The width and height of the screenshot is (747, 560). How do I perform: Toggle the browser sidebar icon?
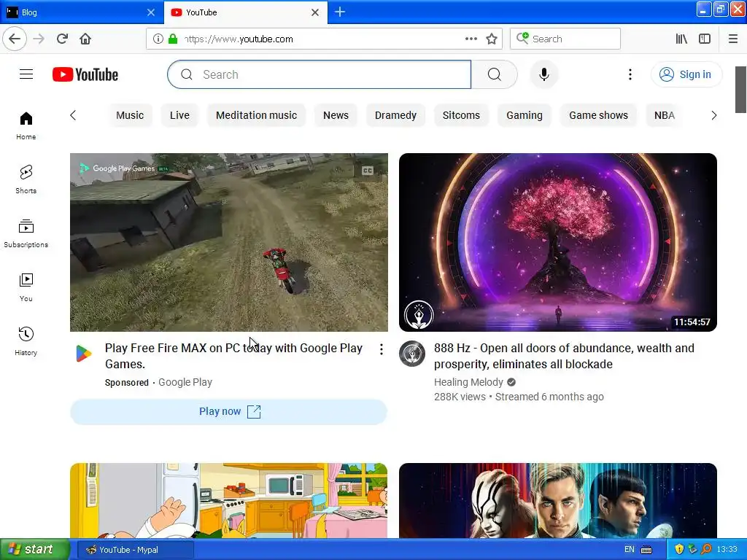[705, 39]
